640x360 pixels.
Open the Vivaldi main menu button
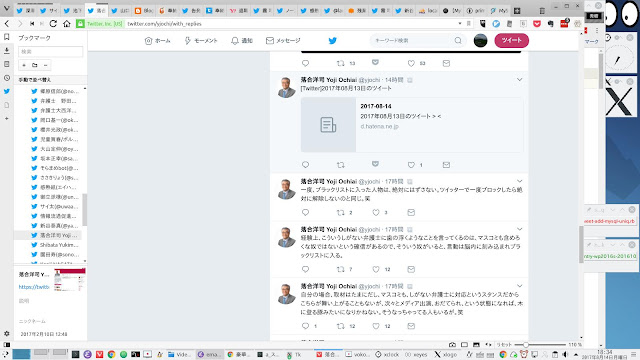pyautogui.click(x=7, y=8)
